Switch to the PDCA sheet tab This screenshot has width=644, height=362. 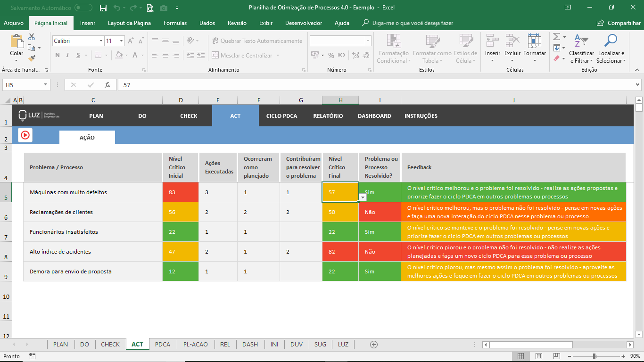click(163, 345)
